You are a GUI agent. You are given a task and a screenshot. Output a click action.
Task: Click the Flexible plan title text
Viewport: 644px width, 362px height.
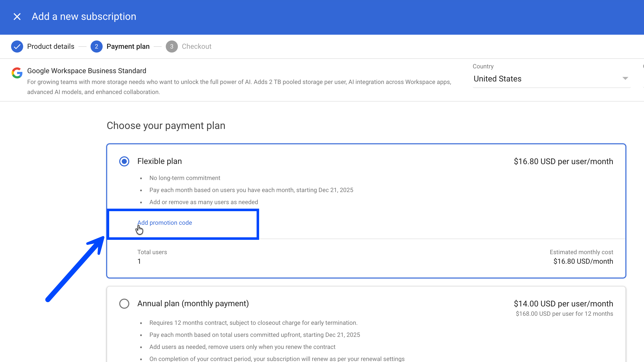(159, 161)
